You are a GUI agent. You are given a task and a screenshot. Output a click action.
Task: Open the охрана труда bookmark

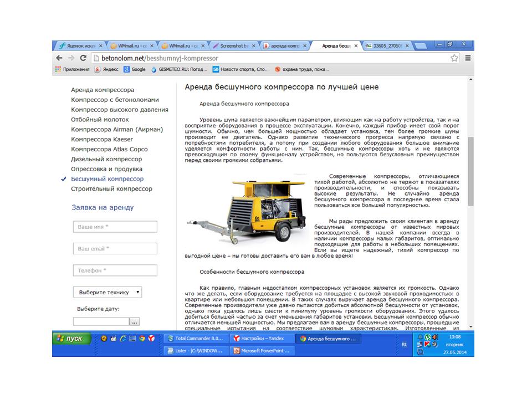(x=302, y=69)
